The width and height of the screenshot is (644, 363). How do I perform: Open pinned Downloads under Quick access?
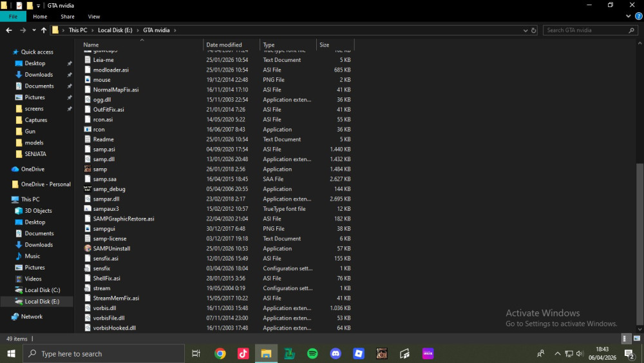39,74
